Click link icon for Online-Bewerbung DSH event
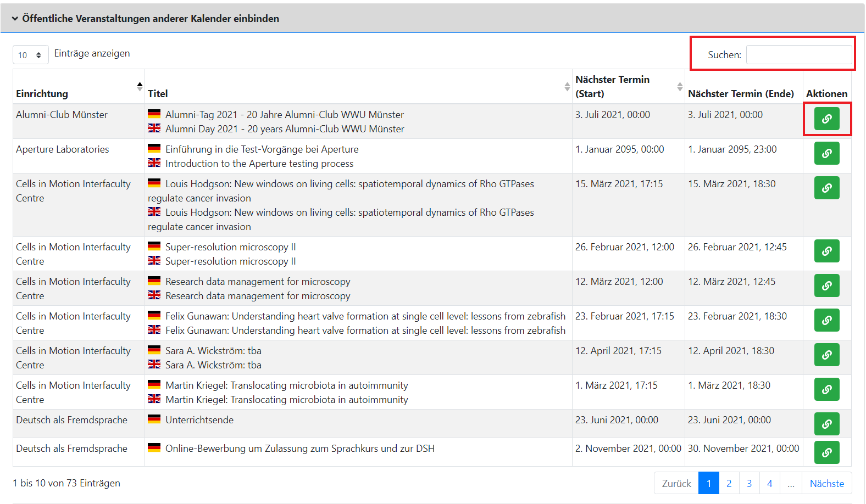 coord(826,452)
